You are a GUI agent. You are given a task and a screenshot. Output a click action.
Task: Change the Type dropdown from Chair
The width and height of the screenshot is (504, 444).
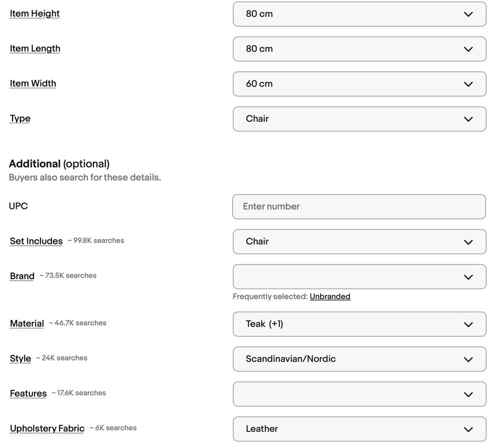359,119
